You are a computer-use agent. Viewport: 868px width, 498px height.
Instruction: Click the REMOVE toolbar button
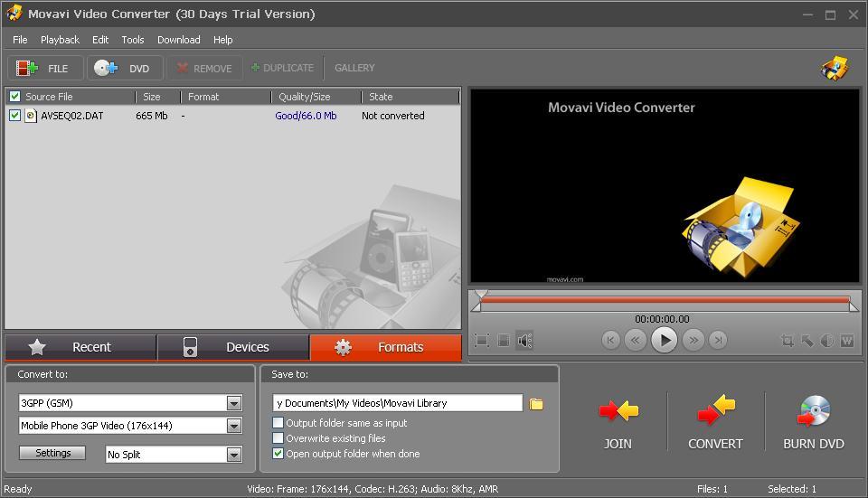(x=205, y=68)
